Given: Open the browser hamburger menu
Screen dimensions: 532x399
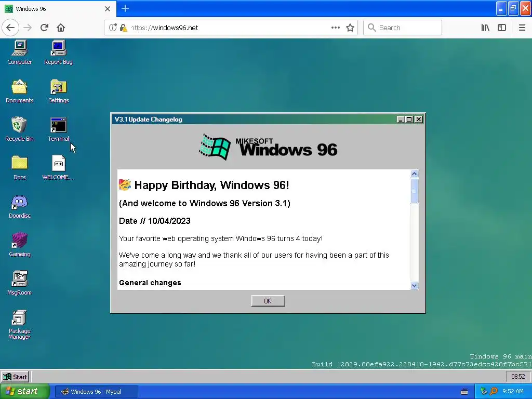Looking at the screenshot, I should coord(522,28).
